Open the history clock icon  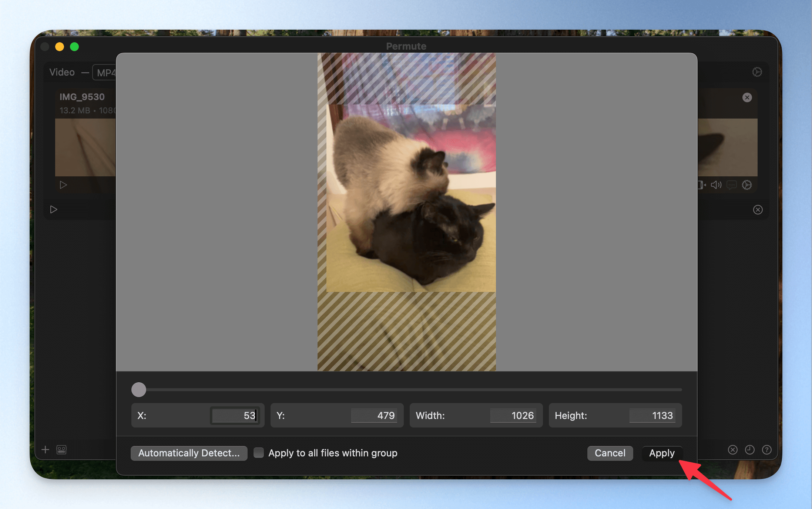pos(749,450)
